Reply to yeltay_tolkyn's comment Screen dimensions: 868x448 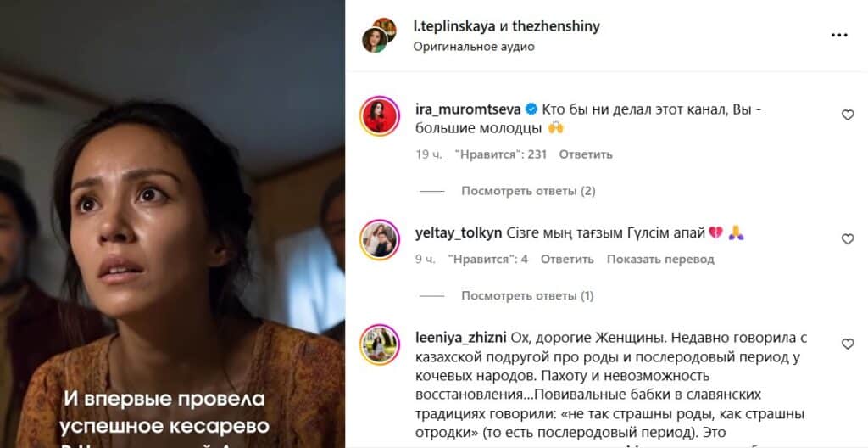click(x=567, y=260)
